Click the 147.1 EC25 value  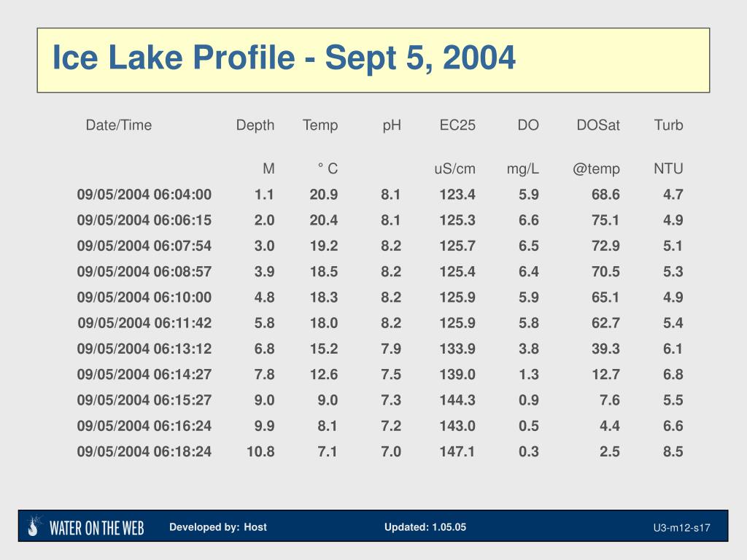(457, 451)
